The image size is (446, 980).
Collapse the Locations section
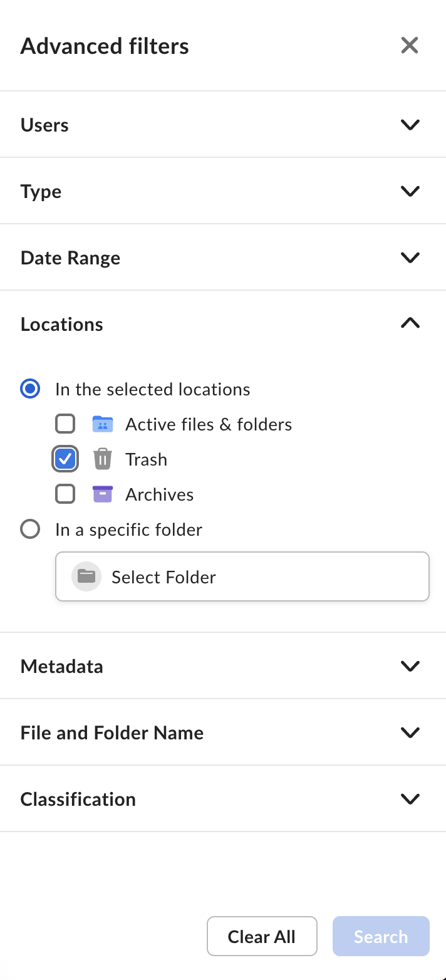410,324
